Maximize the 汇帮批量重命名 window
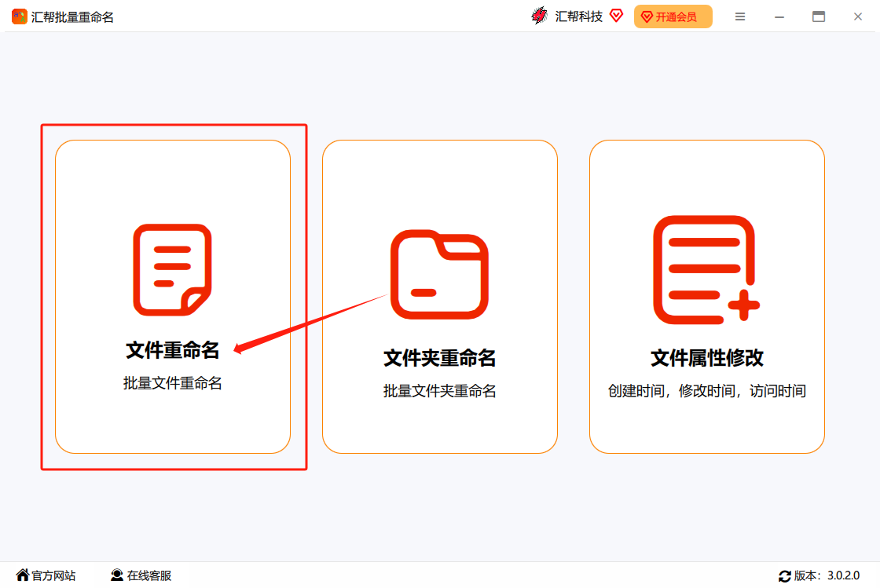This screenshot has height=588, width=880. point(819,16)
